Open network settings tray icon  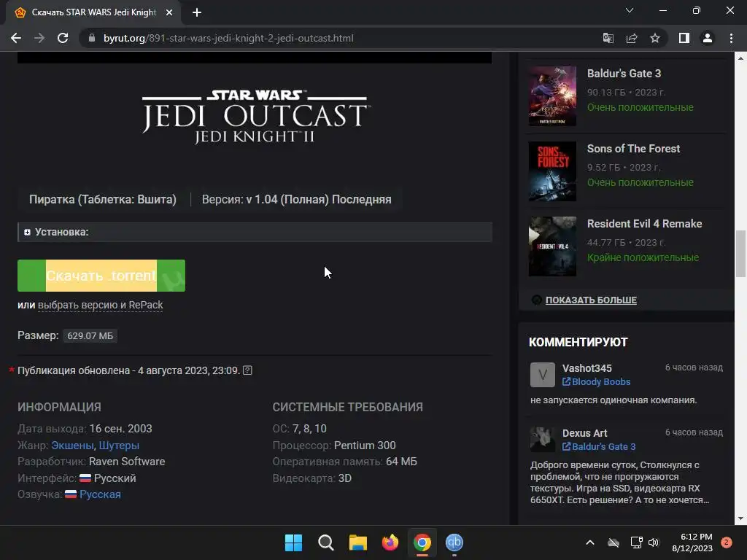click(636, 542)
